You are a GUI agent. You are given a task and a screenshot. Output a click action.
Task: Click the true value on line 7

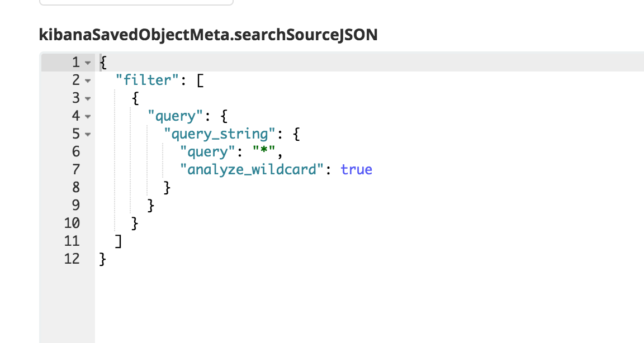(x=356, y=169)
